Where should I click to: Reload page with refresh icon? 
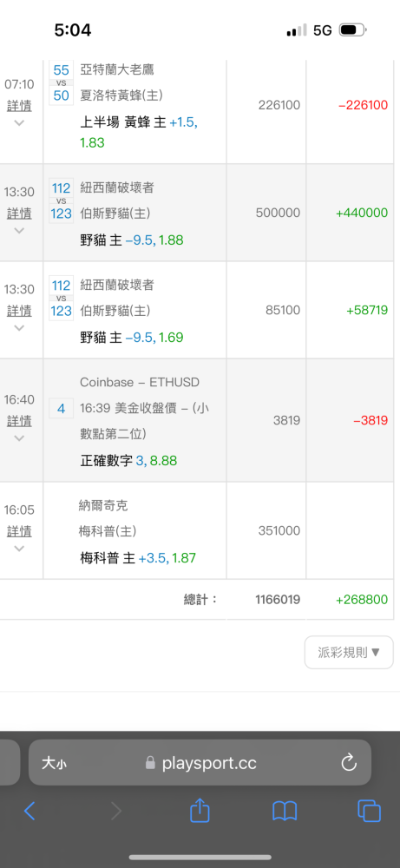coord(349,763)
